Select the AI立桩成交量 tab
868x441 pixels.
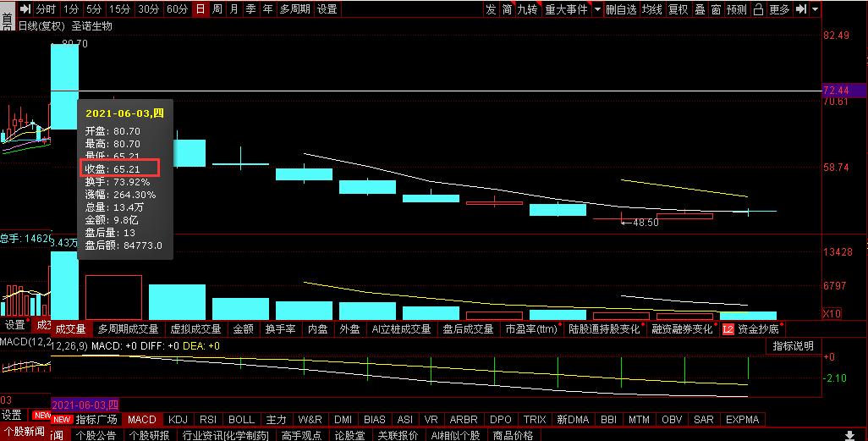click(x=401, y=329)
